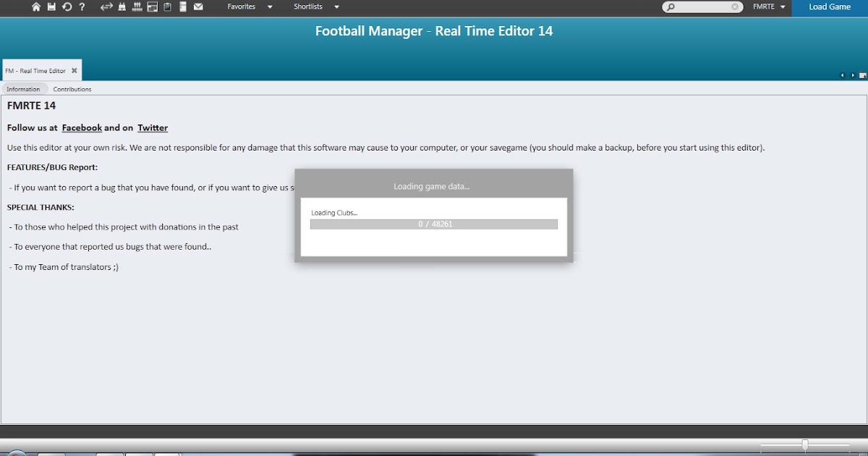Switch to the Information tab
Screen dimensions: 868x456
(x=24, y=89)
